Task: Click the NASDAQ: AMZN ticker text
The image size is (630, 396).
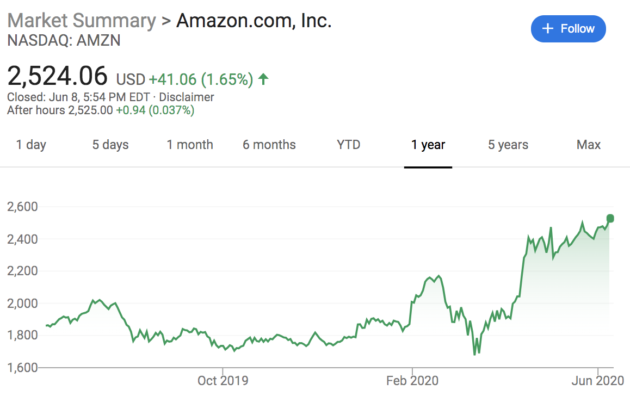Action: [64, 41]
